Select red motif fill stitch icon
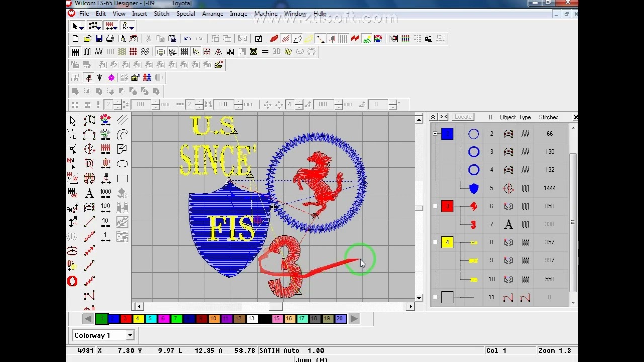 133,52
